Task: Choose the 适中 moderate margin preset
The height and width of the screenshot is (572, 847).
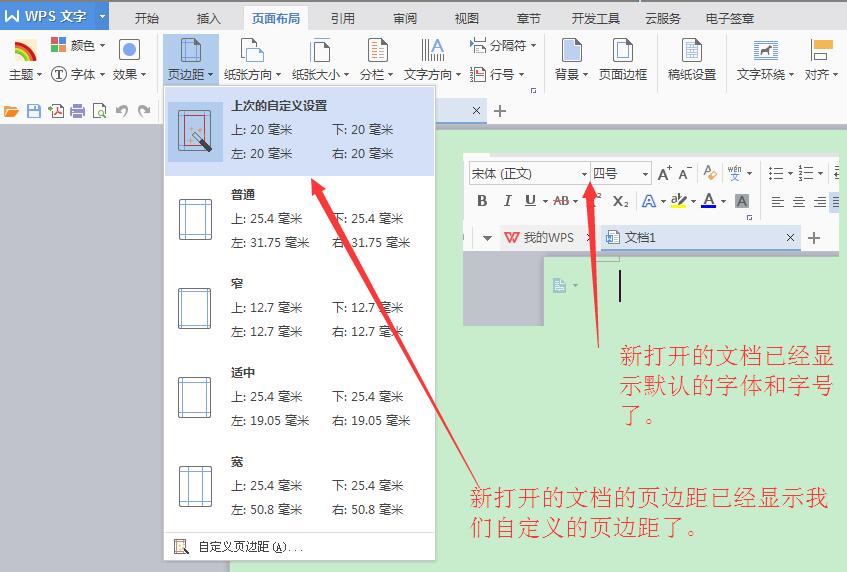Action: click(299, 398)
